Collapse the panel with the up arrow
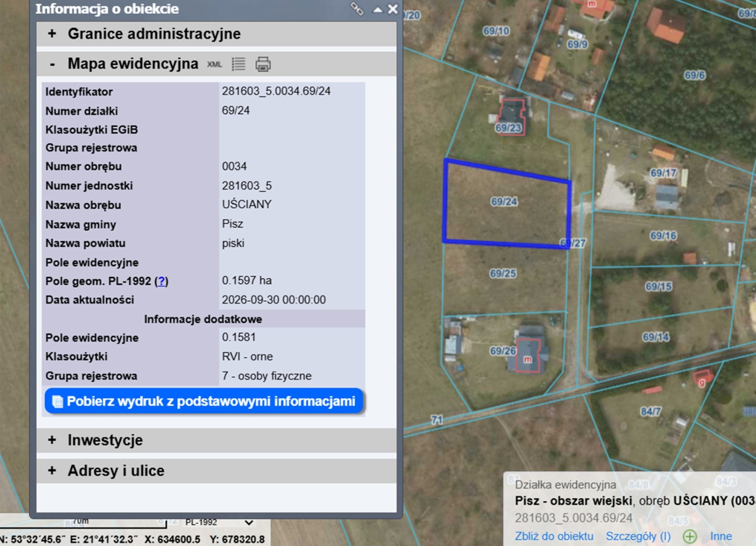 377,9
